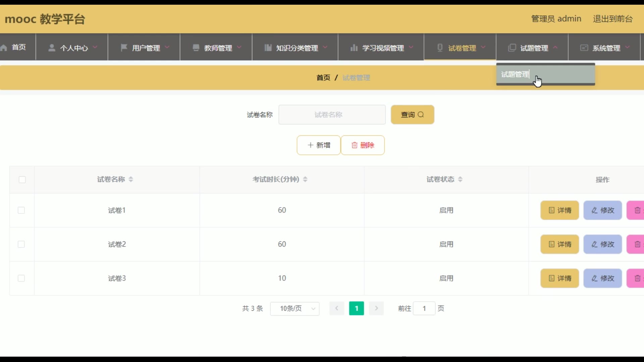Image resolution: width=644 pixels, height=362 pixels.
Task: Click 修改 button for 试卷2
Action: click(x=602, y=244)
